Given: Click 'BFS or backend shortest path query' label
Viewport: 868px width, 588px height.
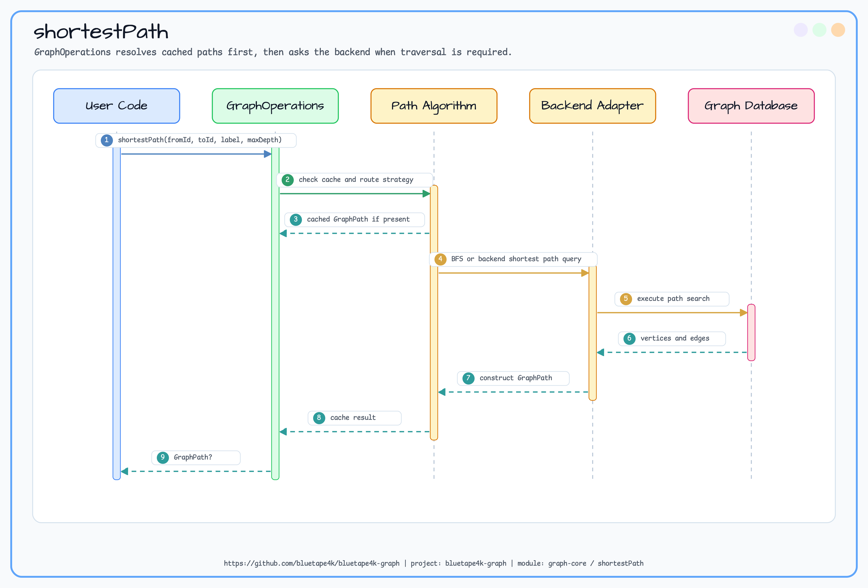Looking at the screenshot, I should click(x=516, y=259).
